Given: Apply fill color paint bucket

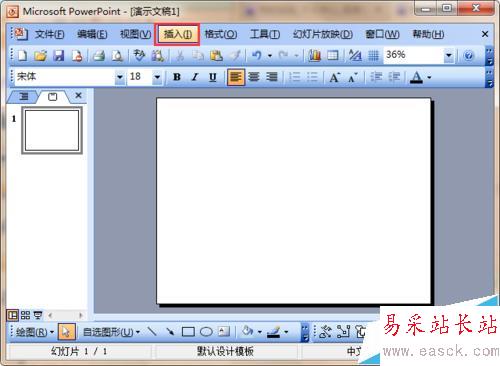Looking at the screenshot, I should click(248, 332).
